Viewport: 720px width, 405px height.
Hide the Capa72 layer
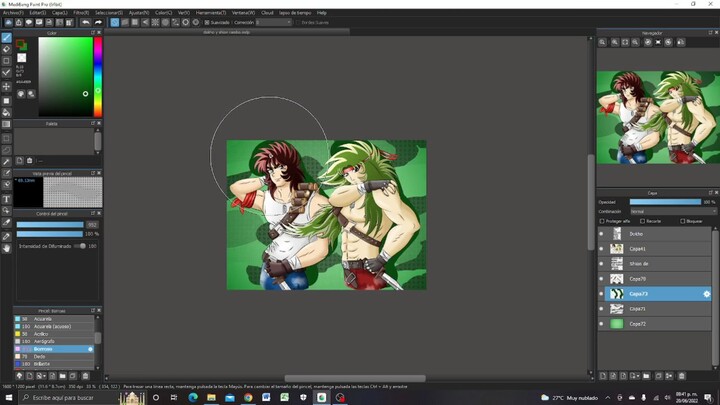pyautogui.click(x=601, y=324)
